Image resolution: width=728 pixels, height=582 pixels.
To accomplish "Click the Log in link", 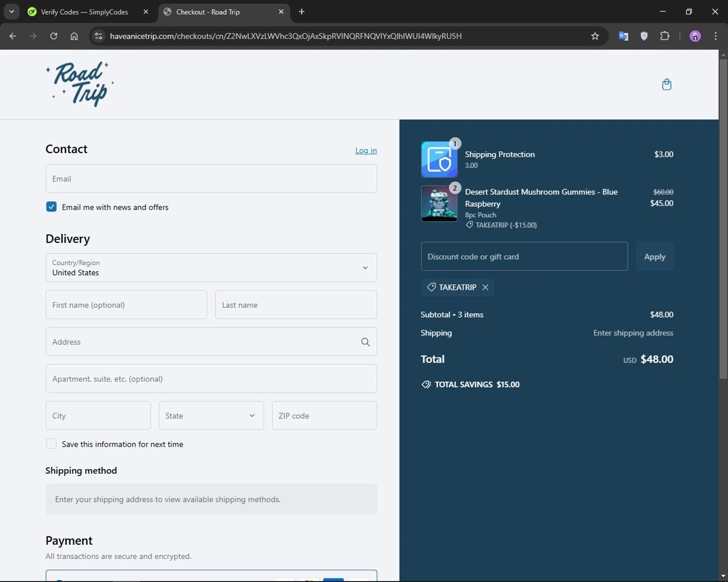I will click(366, 150).
